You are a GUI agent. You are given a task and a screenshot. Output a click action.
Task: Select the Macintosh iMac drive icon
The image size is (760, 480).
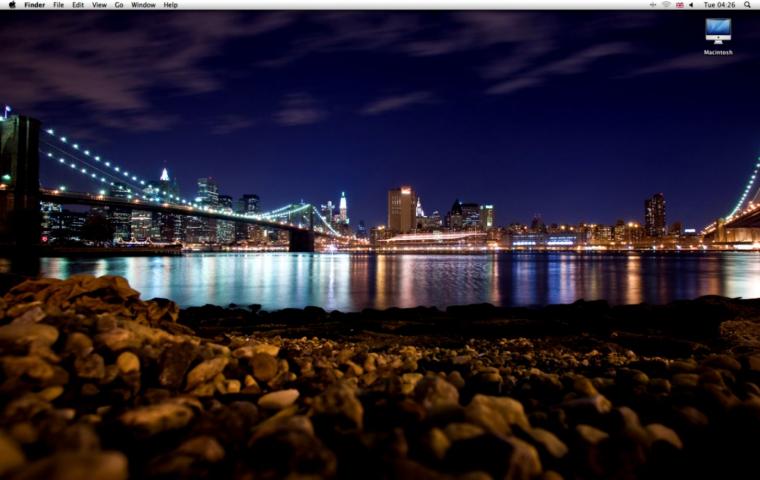click(718, 31)
